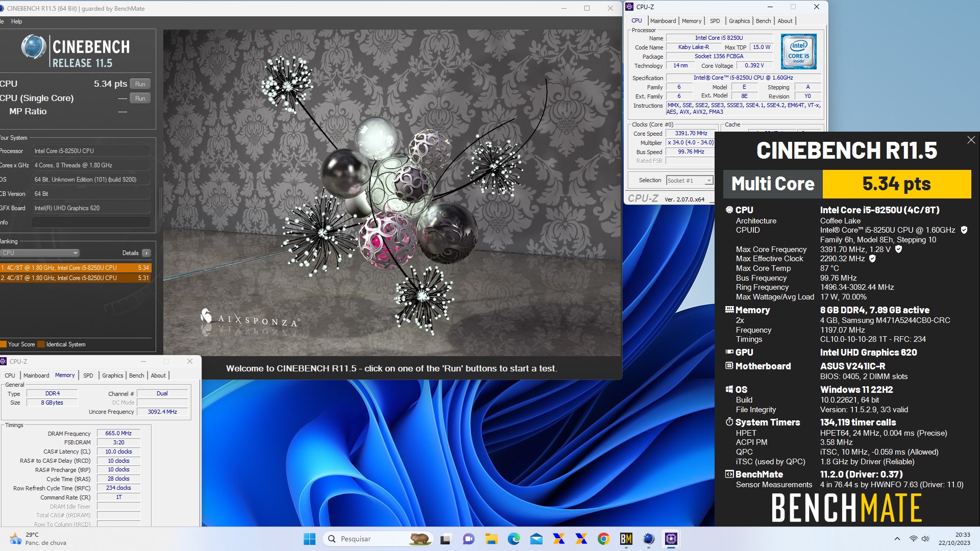The width and height of the screenshot is (980, 551).
Task: Run the CPU multi-core benchmark
Action: (x=140, y=84)
